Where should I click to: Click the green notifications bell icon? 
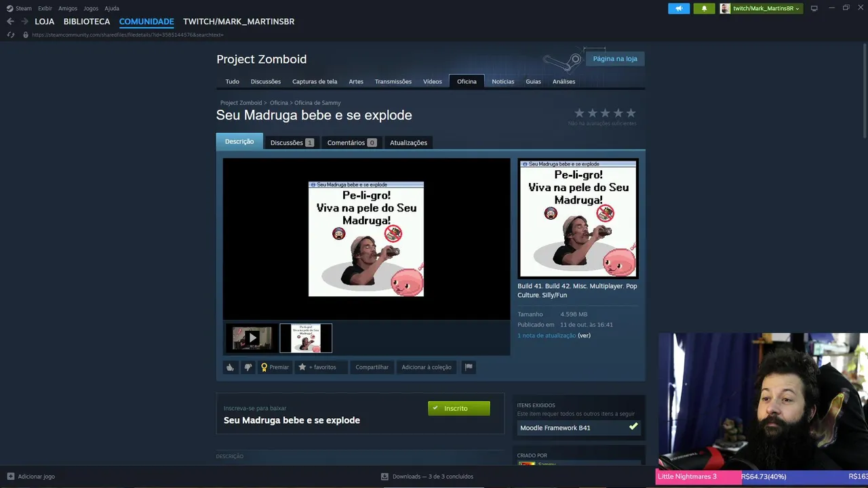[x=704, y=8]
